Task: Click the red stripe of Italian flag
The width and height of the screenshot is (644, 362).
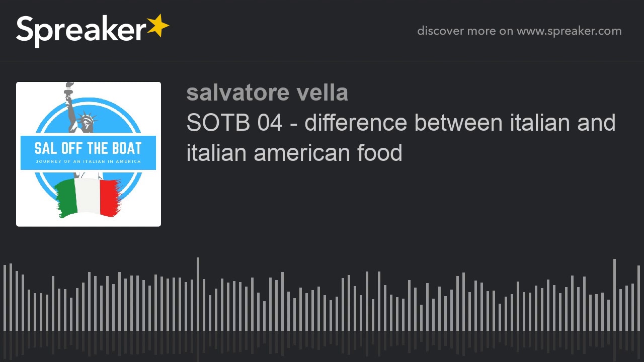Action: coord(109,196)
